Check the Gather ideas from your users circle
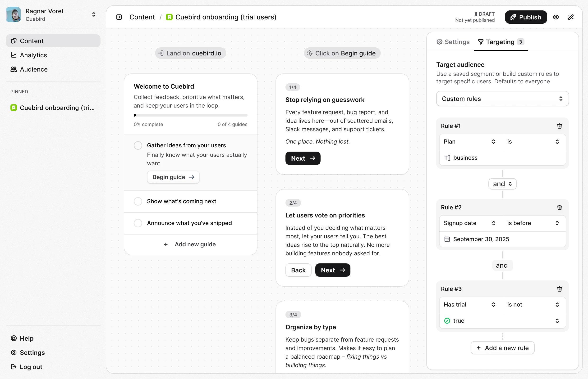This screenshot has width=588, height=379. [138, 145]
